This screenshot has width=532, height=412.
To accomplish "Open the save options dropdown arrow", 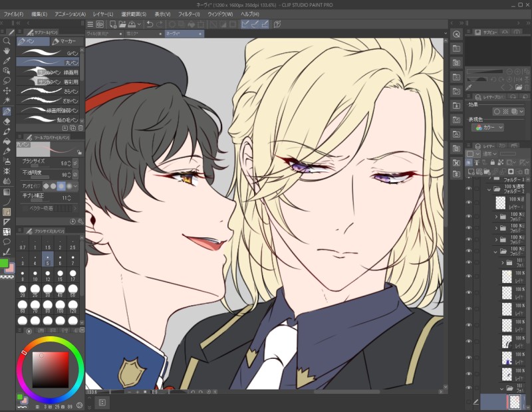I will click(139, 24).
